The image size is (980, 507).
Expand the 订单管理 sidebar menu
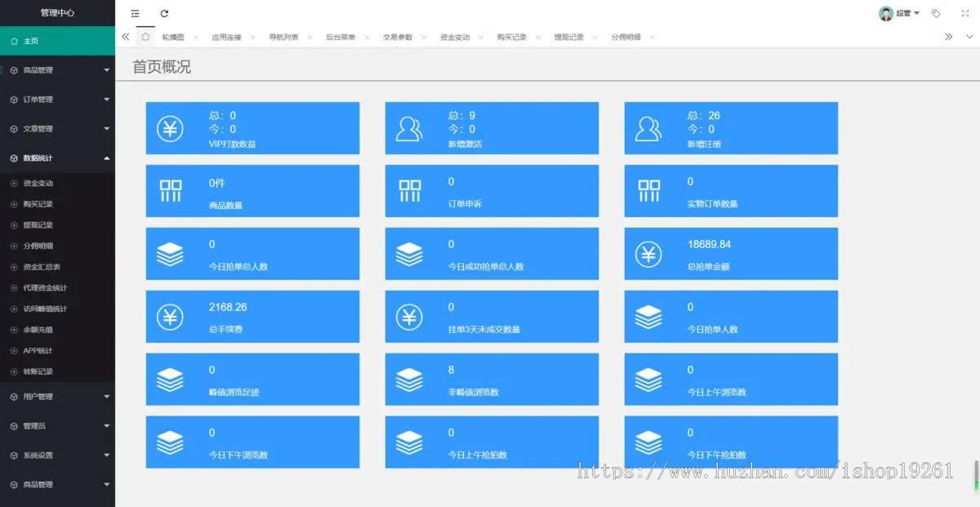click(57, 100)
